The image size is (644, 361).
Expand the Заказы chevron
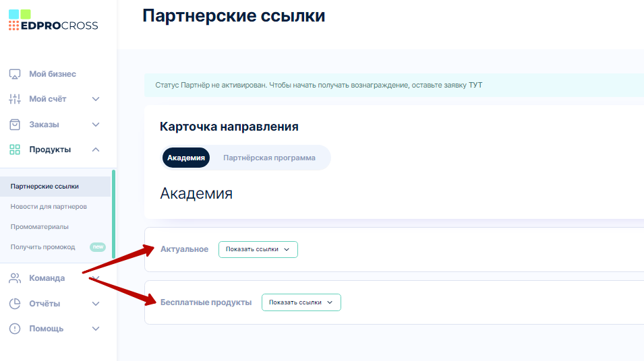tap(96, 125)
